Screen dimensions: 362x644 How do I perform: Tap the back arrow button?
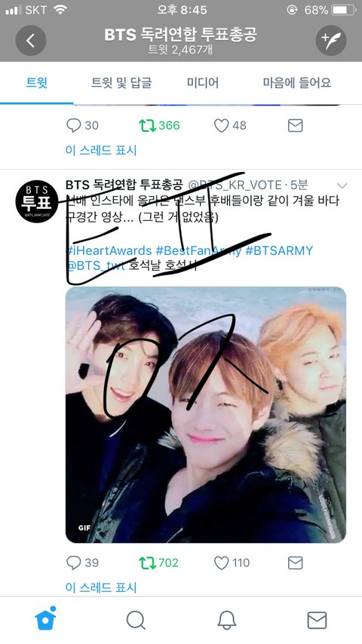31,40
